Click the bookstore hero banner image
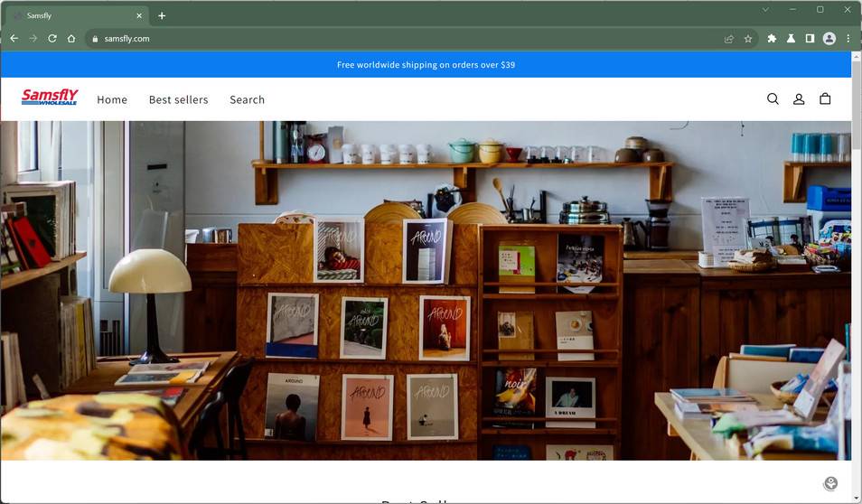The image size is (862, 504). pos(426,290)
